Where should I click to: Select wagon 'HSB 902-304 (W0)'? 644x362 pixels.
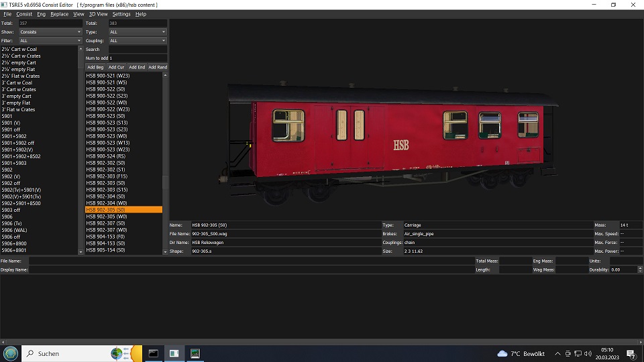[x=107, y=203]
